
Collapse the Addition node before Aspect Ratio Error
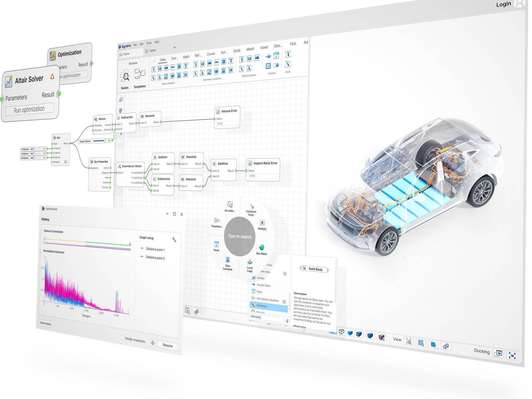[214, 164]
